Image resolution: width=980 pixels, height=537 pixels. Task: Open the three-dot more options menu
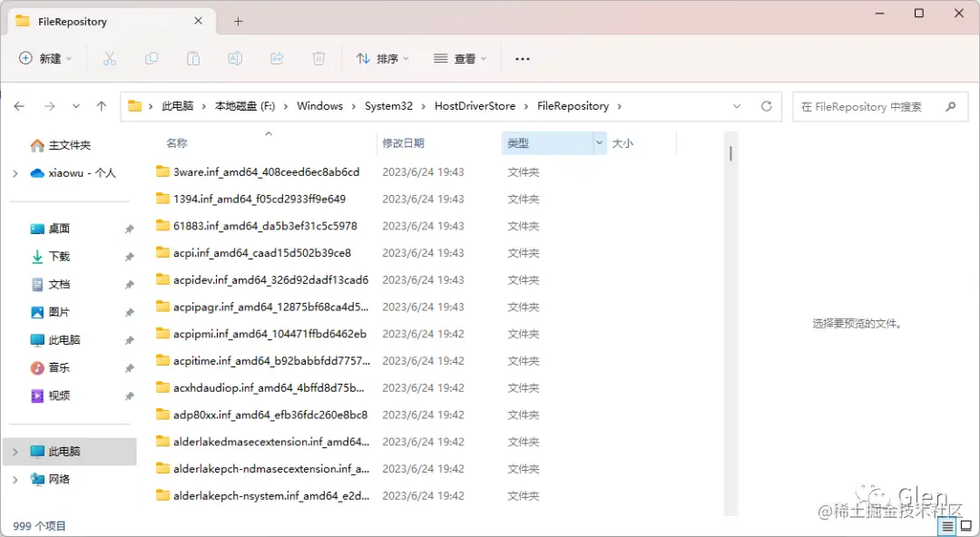click(x=523, y=59)
